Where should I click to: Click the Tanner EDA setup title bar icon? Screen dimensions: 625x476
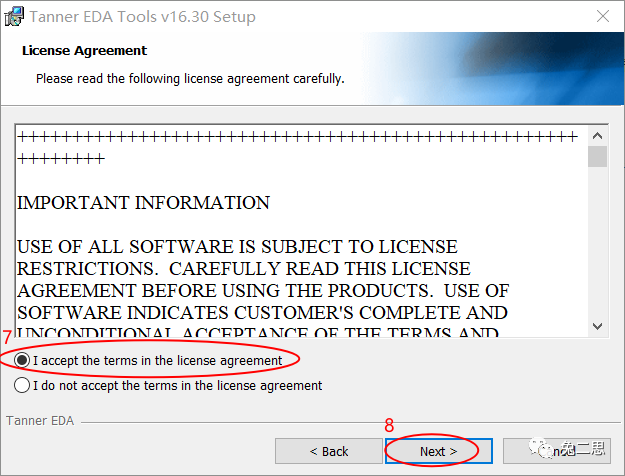(15, 17)
